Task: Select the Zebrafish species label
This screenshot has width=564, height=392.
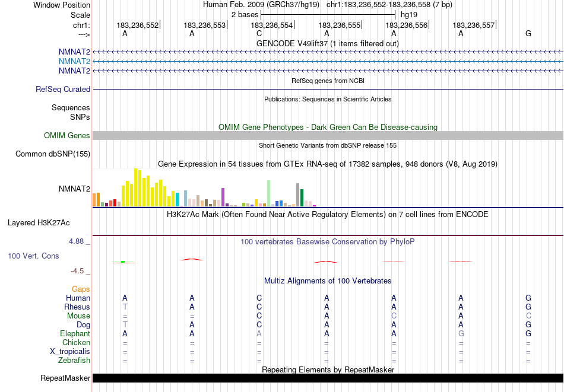Action: [x=74, y=361]
